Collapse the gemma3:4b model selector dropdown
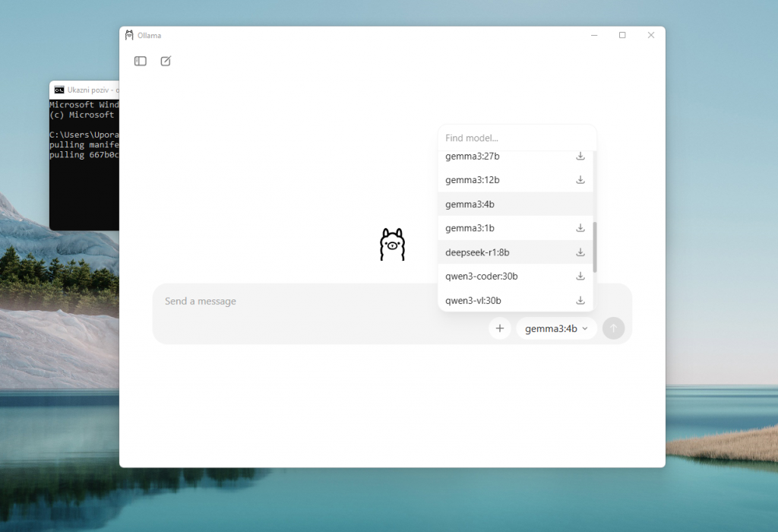This screenshot has height=532, width=778. tap(556, 328)
